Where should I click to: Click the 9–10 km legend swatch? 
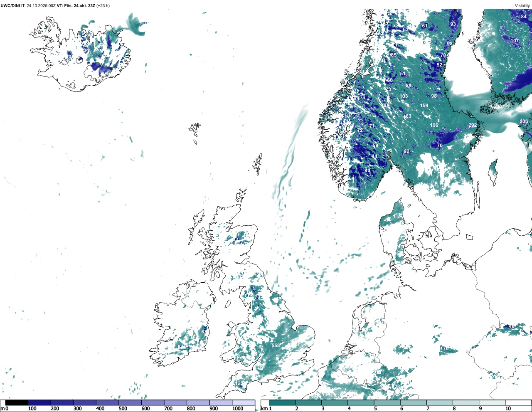tap(492, 403)
